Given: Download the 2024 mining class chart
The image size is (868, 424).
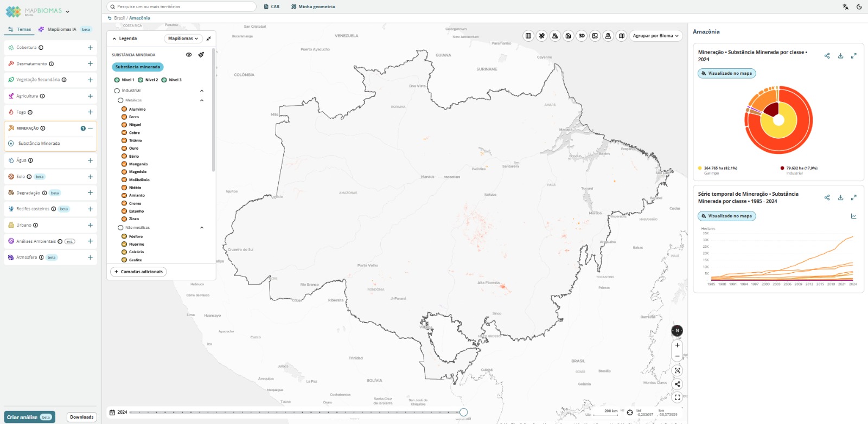Looking at the screenshot, I should coord(840,56).
